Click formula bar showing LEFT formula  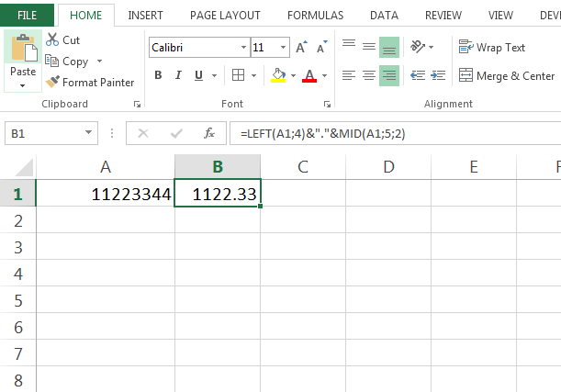click(x=396, y=133)
